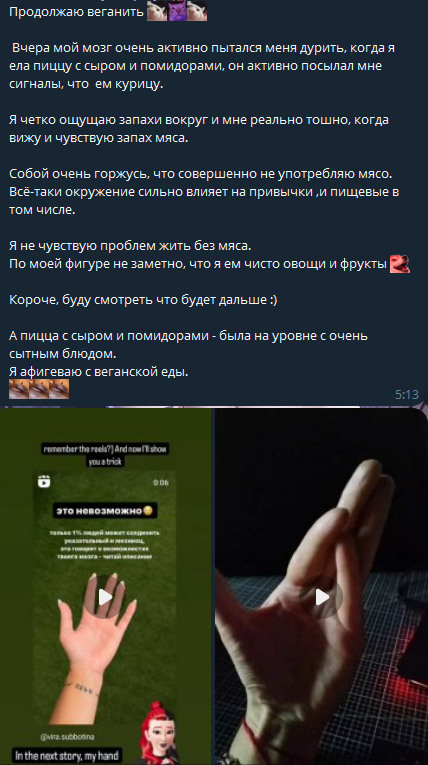Click the Reels icon in left video
Image resolution: width=428 pixels, height=765 pixels.
click(x=44, y=482)
